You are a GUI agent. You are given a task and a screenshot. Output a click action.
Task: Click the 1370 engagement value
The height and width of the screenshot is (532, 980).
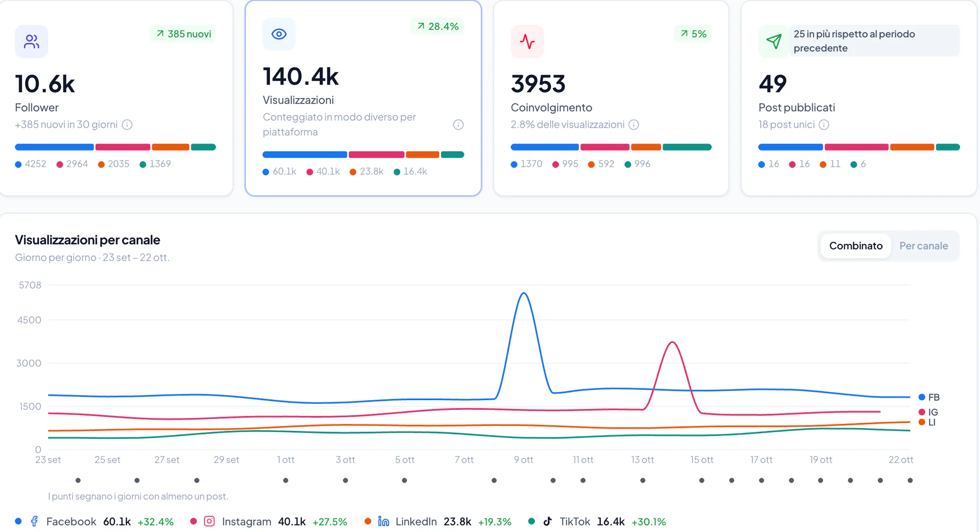[x=532, y=164]
